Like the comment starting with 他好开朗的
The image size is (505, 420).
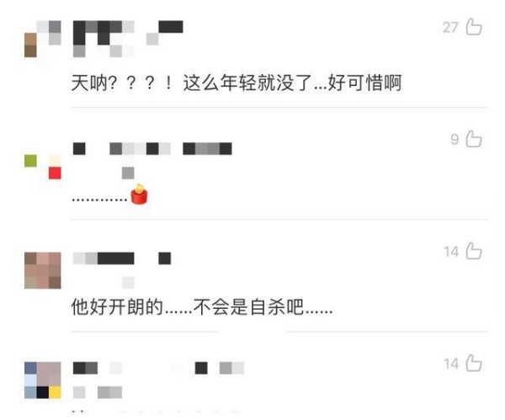point(474,251)
